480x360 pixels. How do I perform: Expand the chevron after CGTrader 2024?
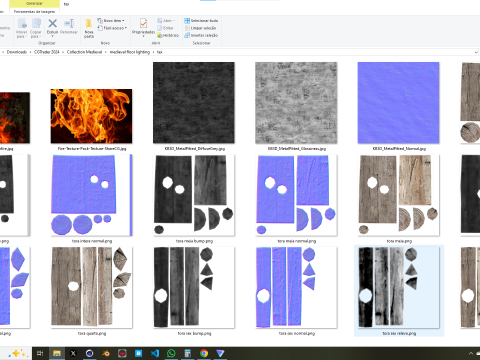63,52
